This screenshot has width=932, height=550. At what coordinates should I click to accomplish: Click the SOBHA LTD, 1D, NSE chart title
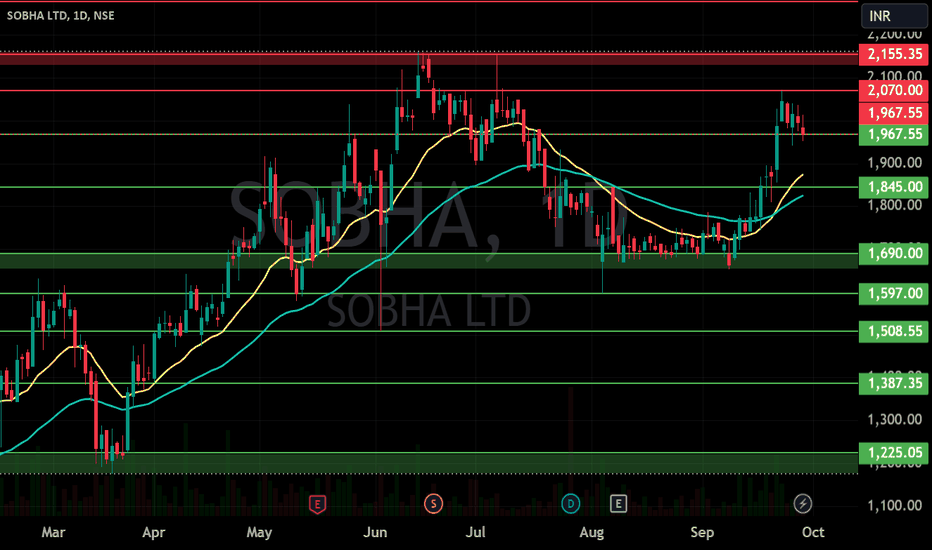(x=61, y=15)
